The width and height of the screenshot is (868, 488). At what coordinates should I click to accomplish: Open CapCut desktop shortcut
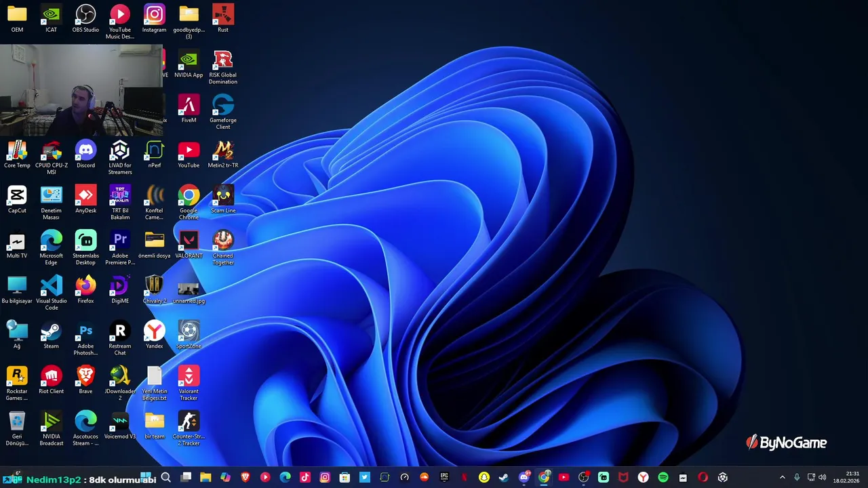pos(17,199)
